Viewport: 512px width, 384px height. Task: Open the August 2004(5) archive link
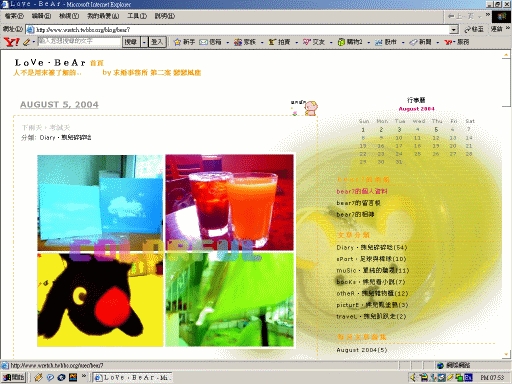[x=362, y=350]
